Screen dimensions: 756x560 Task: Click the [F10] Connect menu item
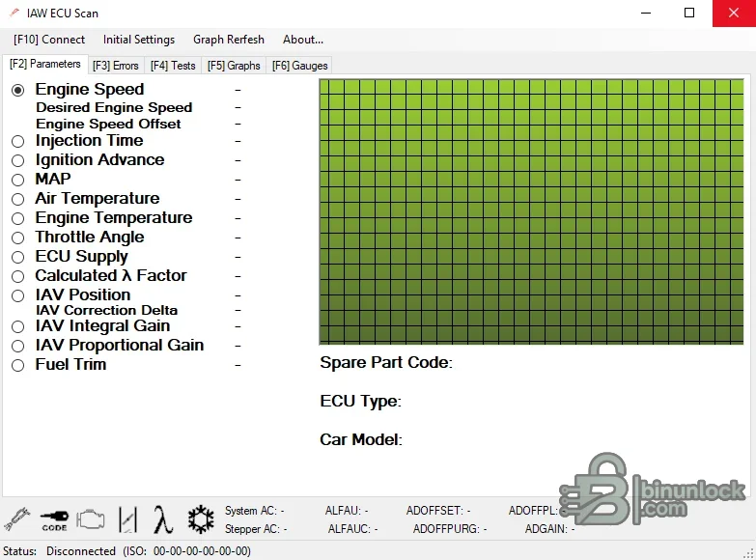point(49,40)
